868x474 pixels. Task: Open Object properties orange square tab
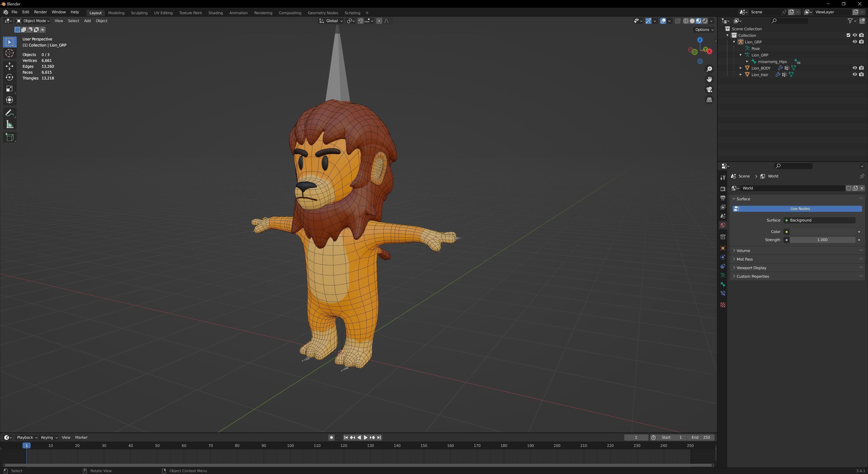pos(722,248)
